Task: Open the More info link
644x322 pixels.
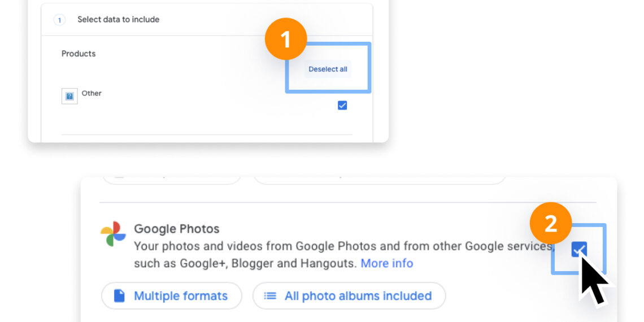Action: tap(386, 263)
